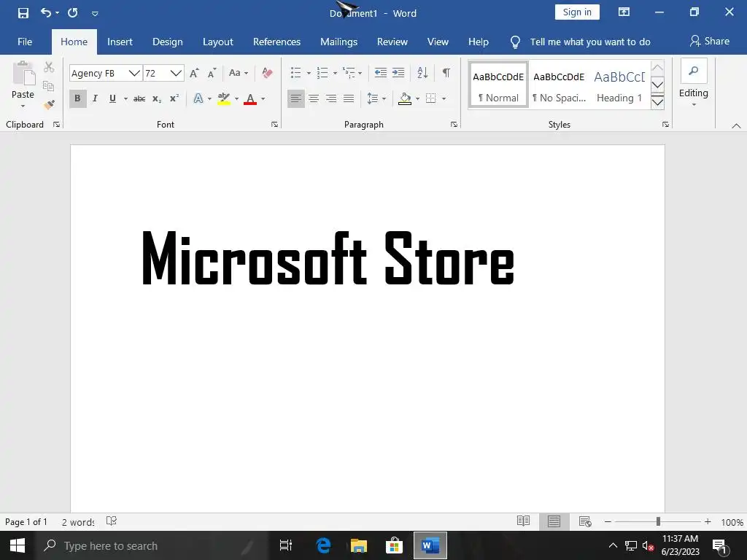The height and width of the screenshot is (560, 747).
Task: Toggle Strikethrough formatting
Action: pos(139,98)
